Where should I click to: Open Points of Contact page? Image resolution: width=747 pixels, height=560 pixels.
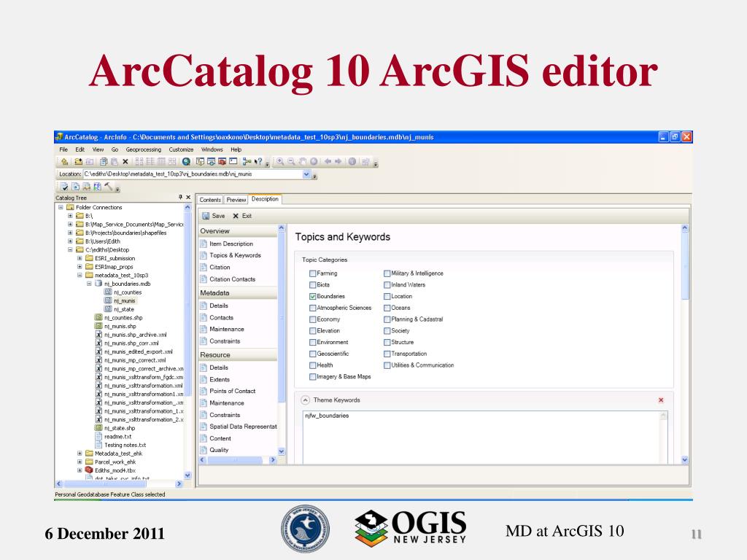click(x=232, y=391)
